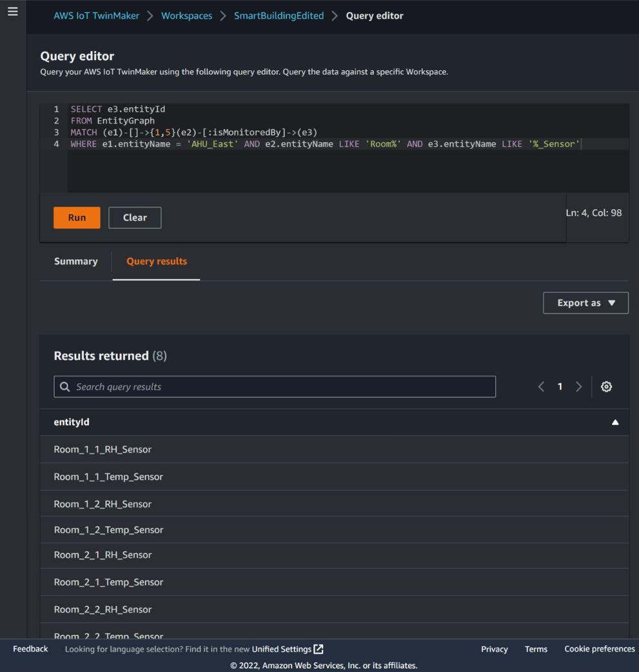Switch to the Query results tab
Screen dimensions: 639x672
[x=156, y=261]
